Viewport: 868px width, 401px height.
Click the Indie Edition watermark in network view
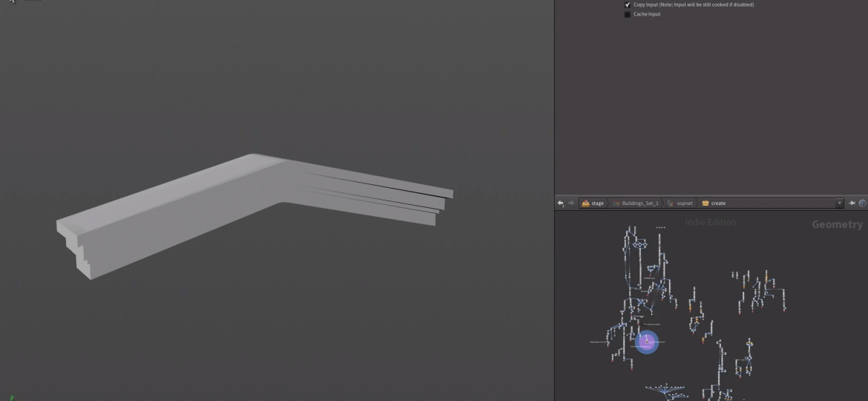[710, 222]
